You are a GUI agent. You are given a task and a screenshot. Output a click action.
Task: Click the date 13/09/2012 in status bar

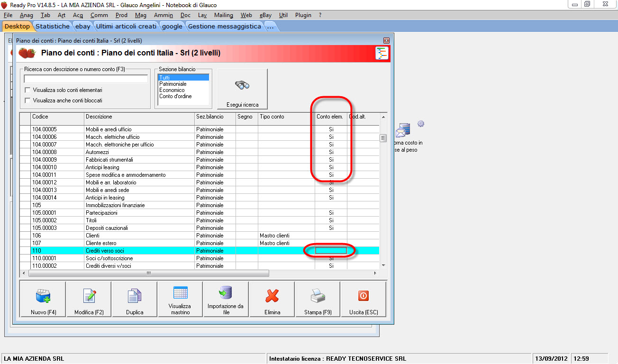tap(551, 359)
